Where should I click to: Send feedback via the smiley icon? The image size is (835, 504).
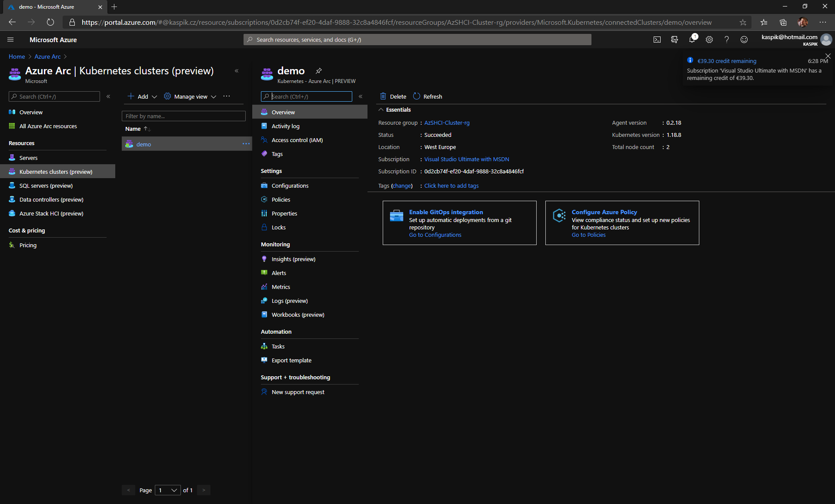(x=744, y=40)
